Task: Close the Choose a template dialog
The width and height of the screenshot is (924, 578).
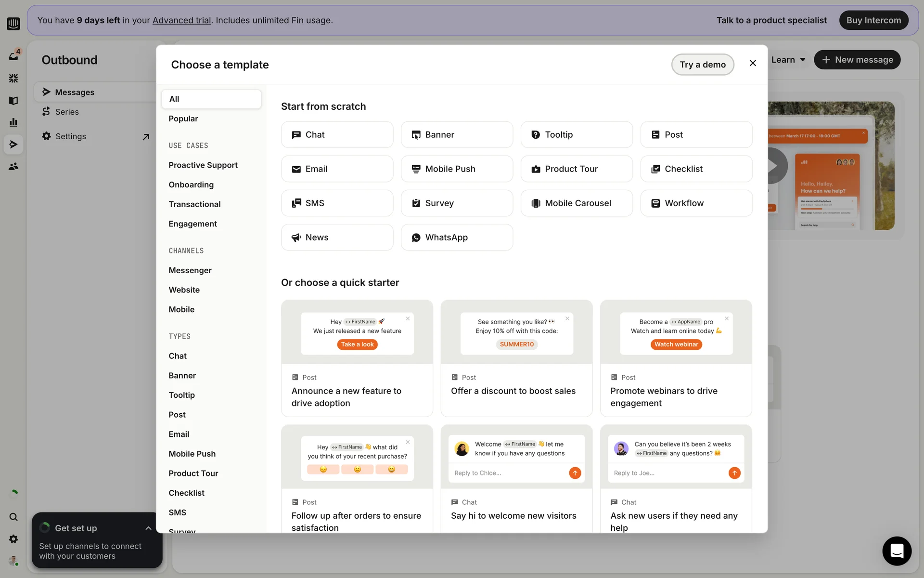Action: coord(753,63)
